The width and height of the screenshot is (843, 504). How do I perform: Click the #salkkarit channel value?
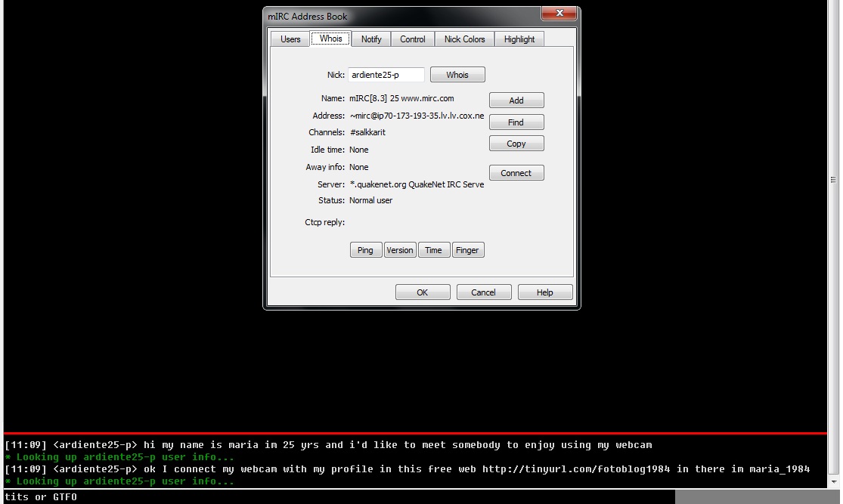click(367, 132)
